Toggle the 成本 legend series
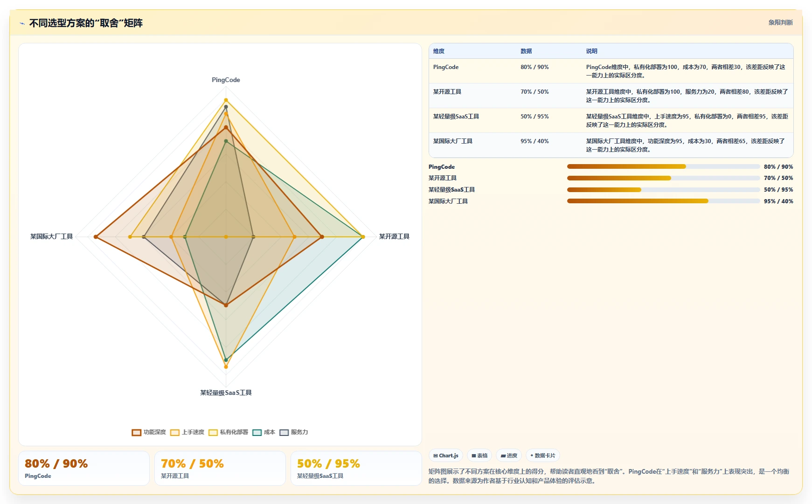 point(264,432)
